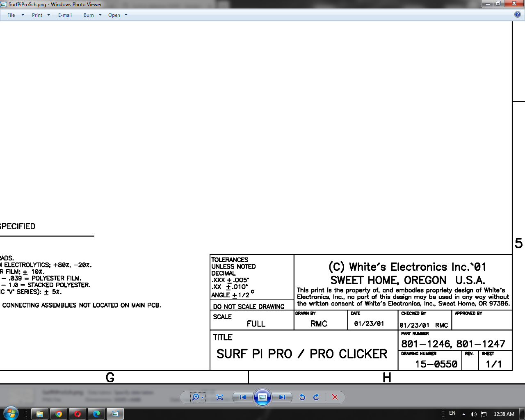Click part number 801-1246, 801-1247
The image size is (525, 420).
(453, 344)
